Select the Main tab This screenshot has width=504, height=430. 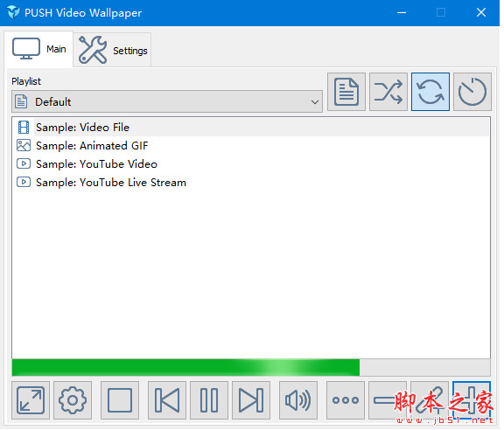pos(38,49)
